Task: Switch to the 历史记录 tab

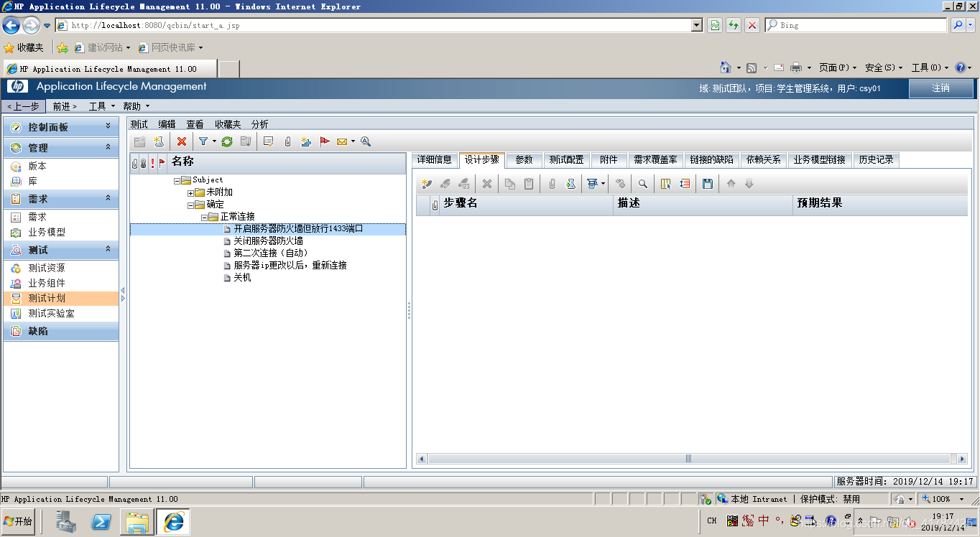Action: pyautogui.click(x=877, y=160)
